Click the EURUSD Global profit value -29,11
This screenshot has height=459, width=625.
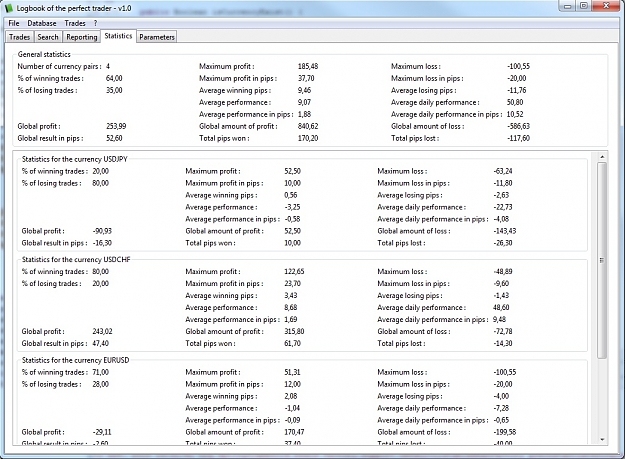pyautogui.click(x=102, y=432)
